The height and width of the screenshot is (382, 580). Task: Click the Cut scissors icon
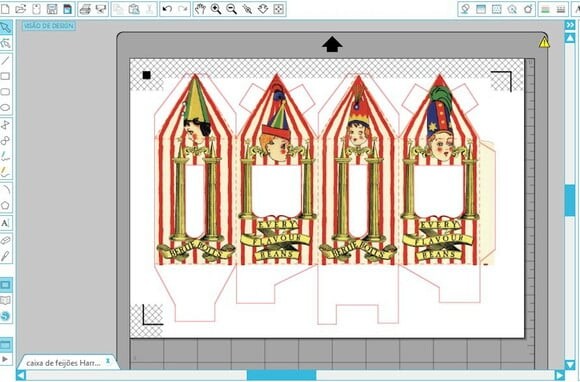click(x=149, y=9)
